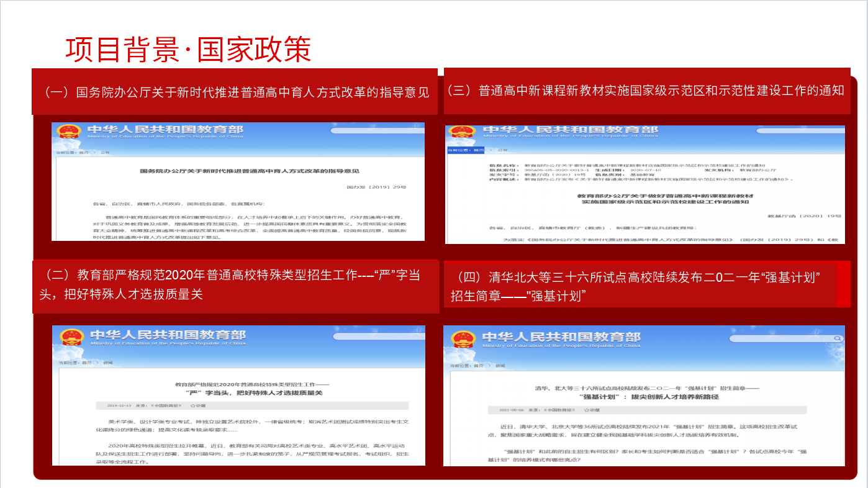Click the national emblem in the bottom-left screenshot
The width and height of the screenshot is (868, 488).
[x=72, y=338]
